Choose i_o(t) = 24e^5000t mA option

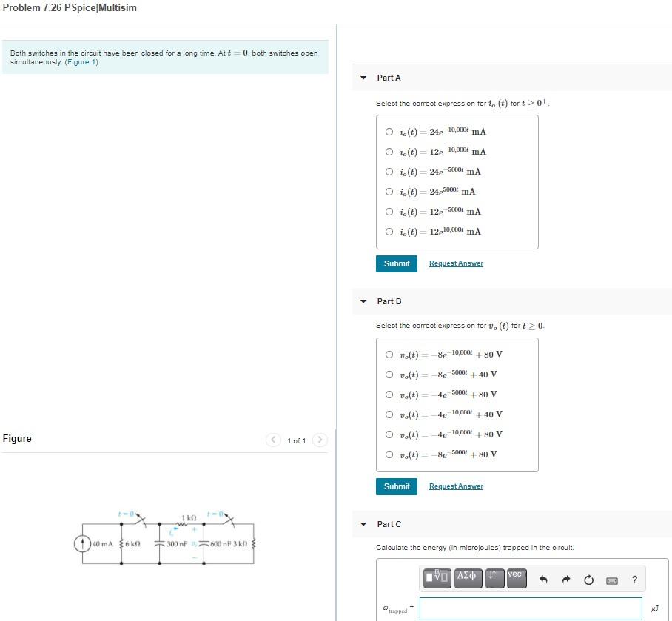click(389, 192)
